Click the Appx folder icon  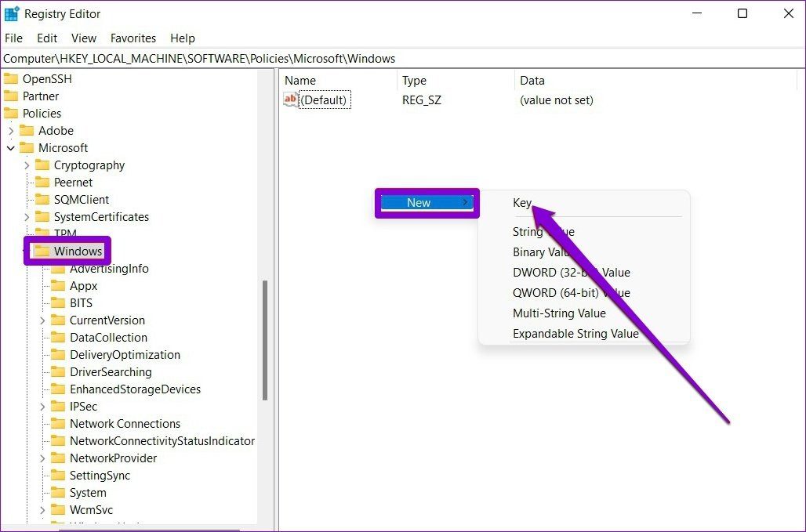pos(58,285)
